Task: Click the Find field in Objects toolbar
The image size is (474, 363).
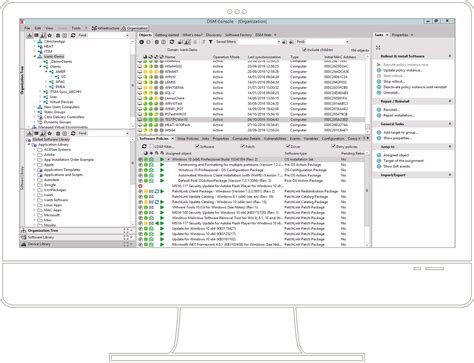Action: click(327, 42)
